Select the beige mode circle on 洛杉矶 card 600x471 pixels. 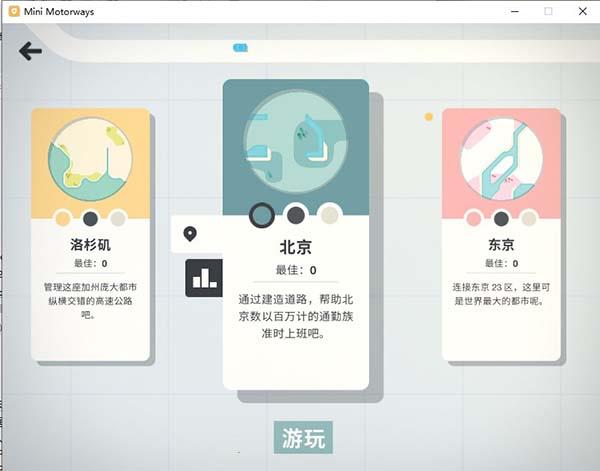pos(117,219)
